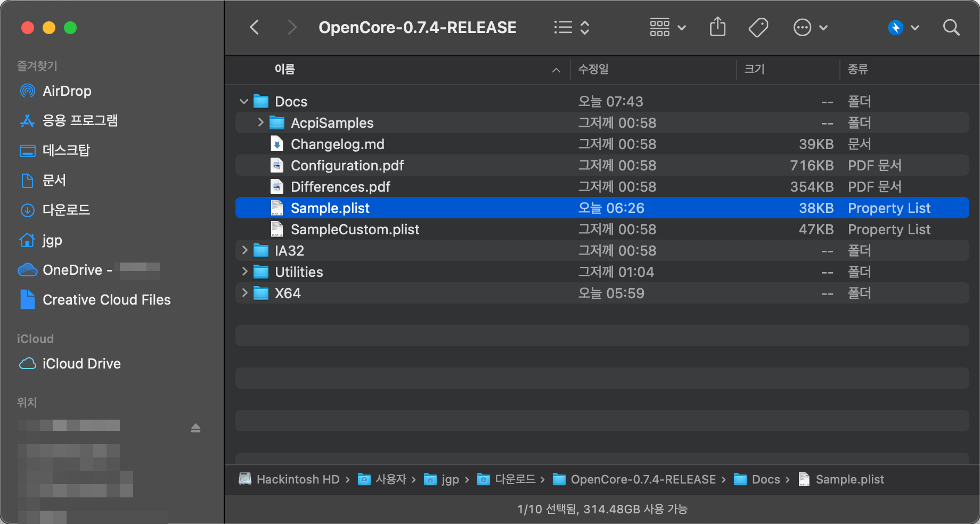Viewport: 980px width, 524px height.
Task: Click the Search magnifier icon
Action: (x=951, y=27)
